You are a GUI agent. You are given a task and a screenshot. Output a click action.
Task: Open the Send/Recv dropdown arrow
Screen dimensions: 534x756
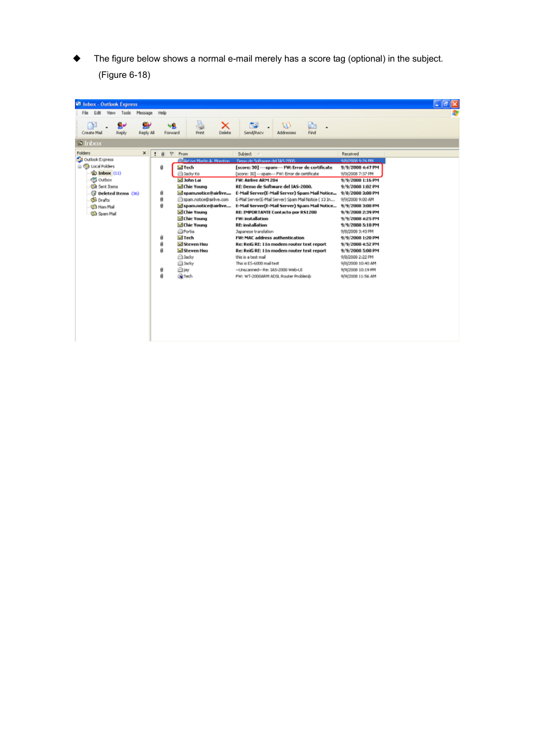269,128
